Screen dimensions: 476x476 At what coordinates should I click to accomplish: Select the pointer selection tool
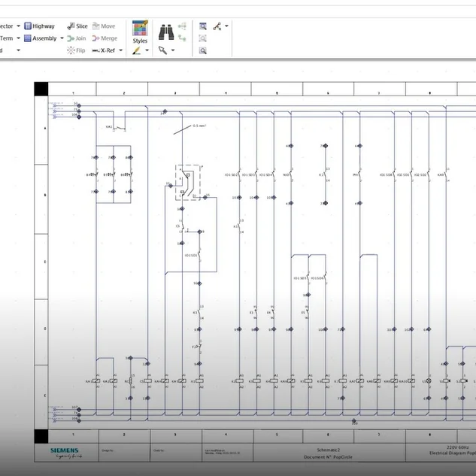click(x=162, y=50)
